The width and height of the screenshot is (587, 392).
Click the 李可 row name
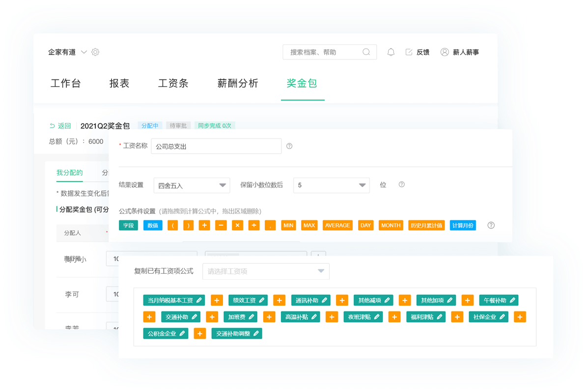pos(72,294)
